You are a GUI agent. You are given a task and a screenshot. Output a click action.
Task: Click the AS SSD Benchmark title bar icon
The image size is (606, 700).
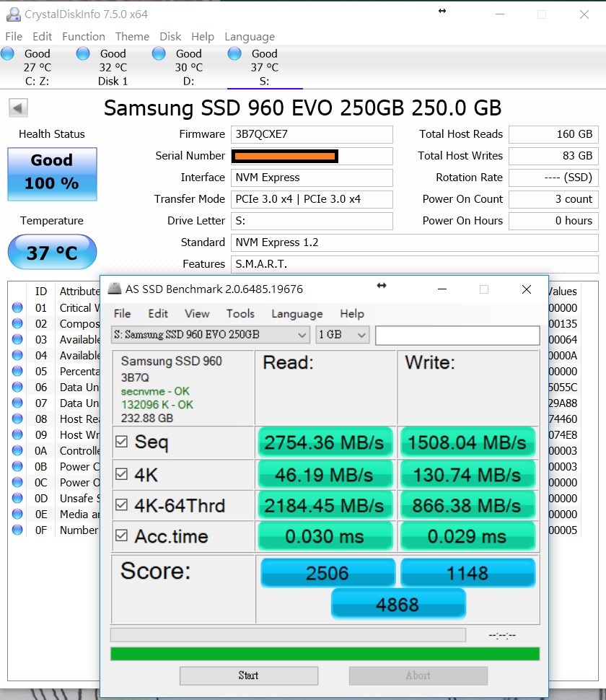click(115, 289)
